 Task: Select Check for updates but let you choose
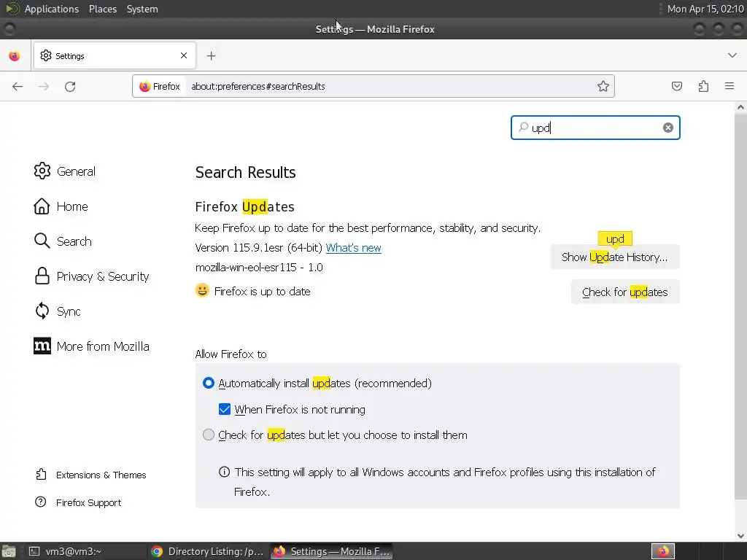(x=208, y=435)
